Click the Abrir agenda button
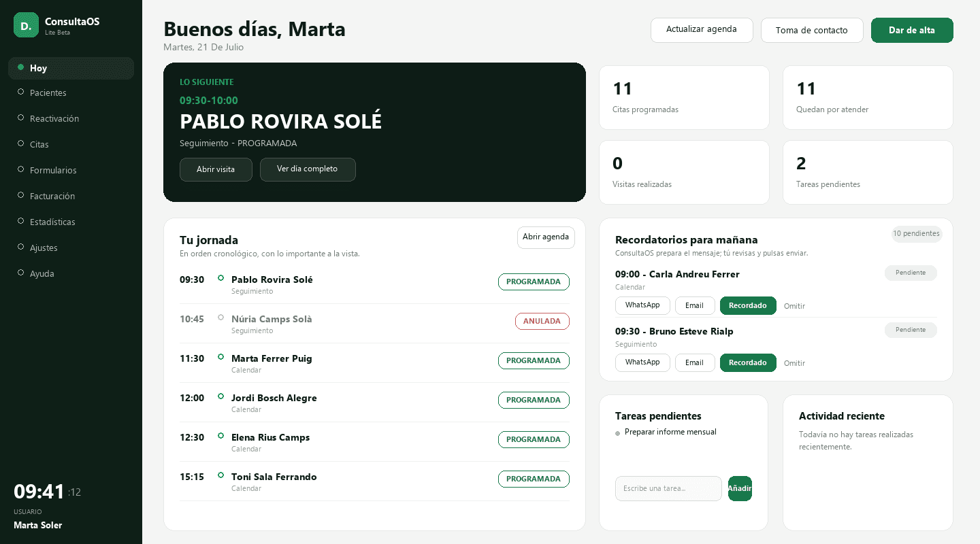 (x=546, y=237)
